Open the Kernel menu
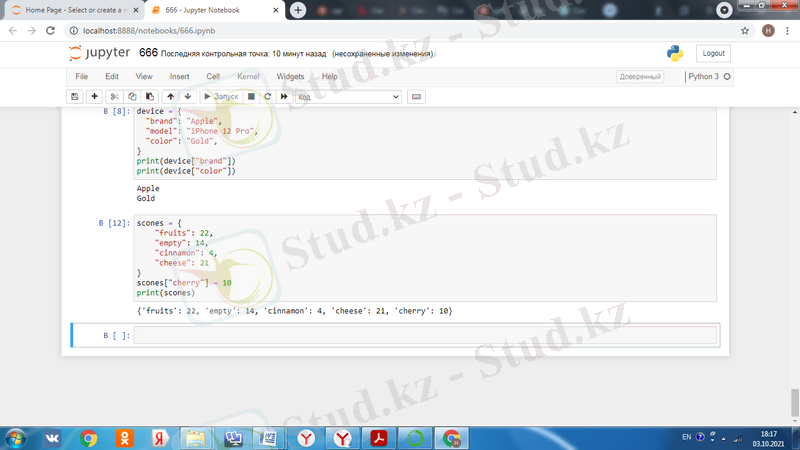Viewport: 800px width, 450px height. [248, 77]
